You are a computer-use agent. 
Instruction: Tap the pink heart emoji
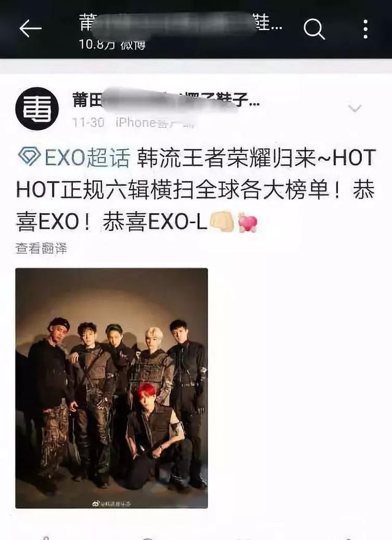[x=247, y=223]
